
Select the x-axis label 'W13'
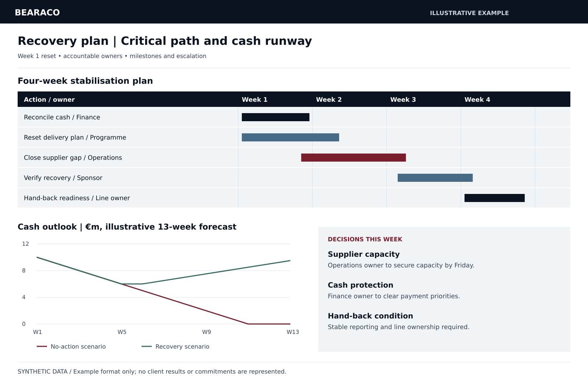point(293,332)
